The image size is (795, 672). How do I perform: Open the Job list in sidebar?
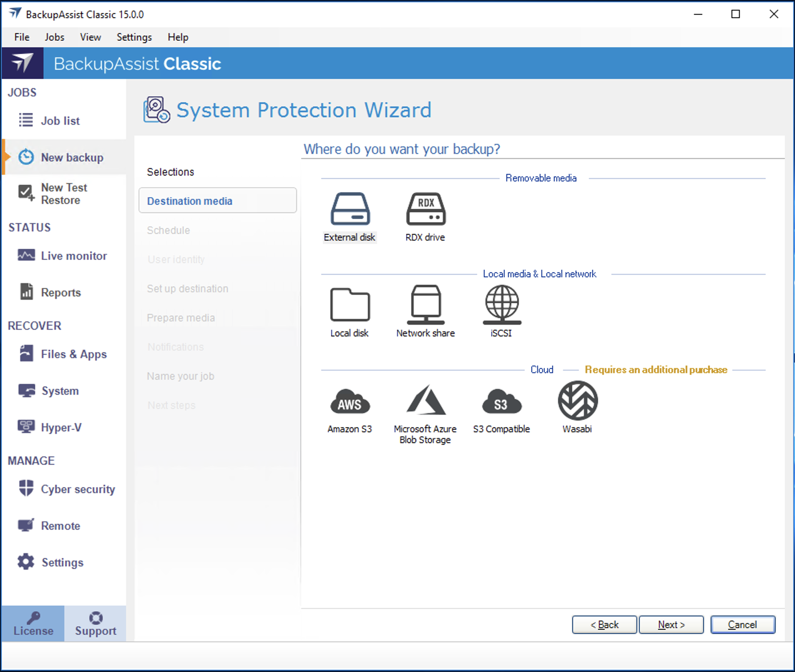[x=60, y=121]
